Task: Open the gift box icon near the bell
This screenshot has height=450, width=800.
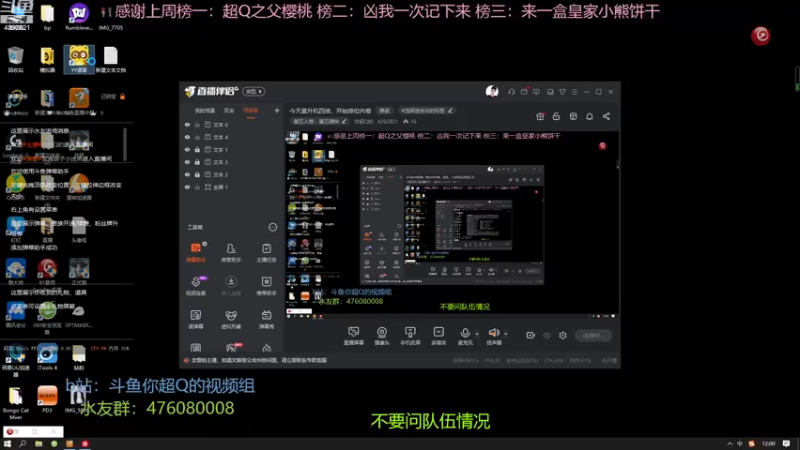Action: (x=540, y=116)
